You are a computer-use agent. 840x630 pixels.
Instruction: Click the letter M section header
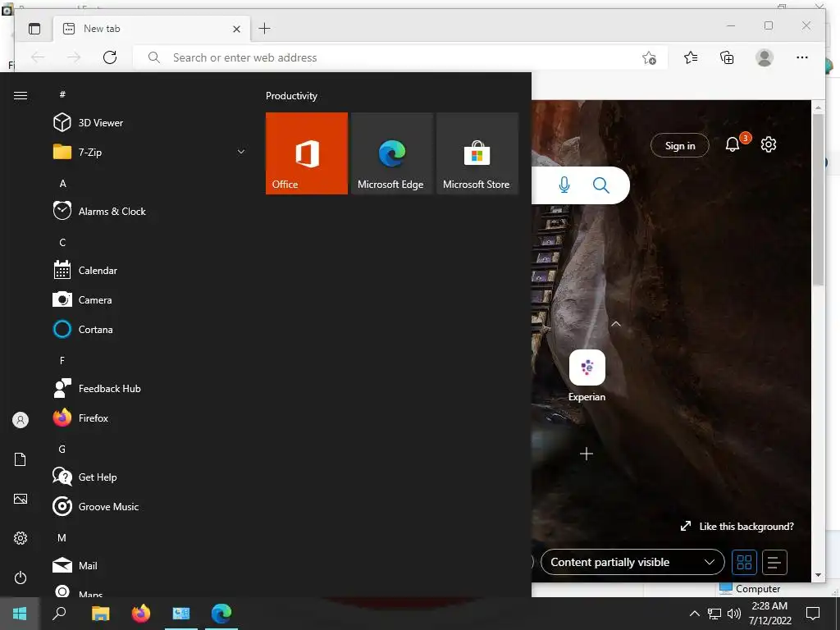point(62,537)
